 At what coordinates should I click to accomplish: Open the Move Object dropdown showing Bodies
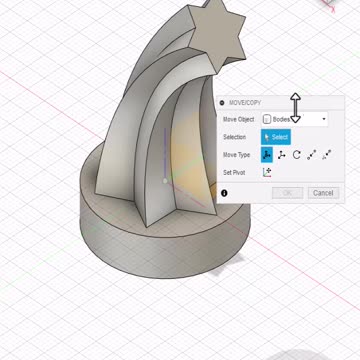coord(294,119)
